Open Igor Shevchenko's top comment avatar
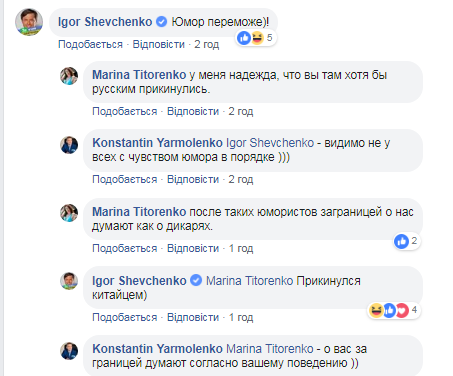 point(29,22)
